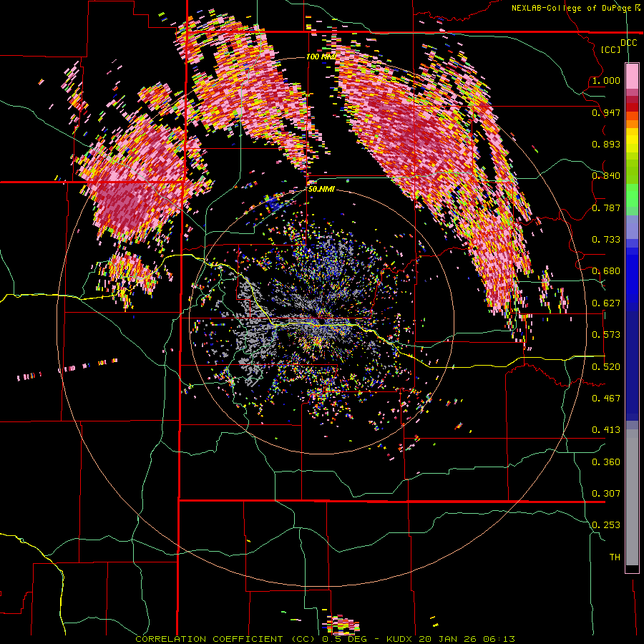Click the pink top segment of the color bar
The image size is (644, 644).
click(x=632, y=76)
